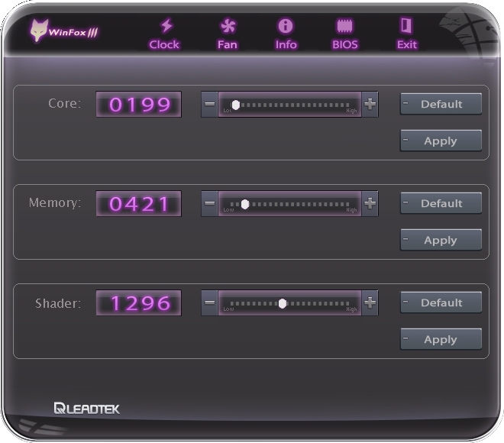This screenshot has height=443, width=504.
Task: Click the Shader slider handle
Action: pyautogui.click(x=283, y=303)
